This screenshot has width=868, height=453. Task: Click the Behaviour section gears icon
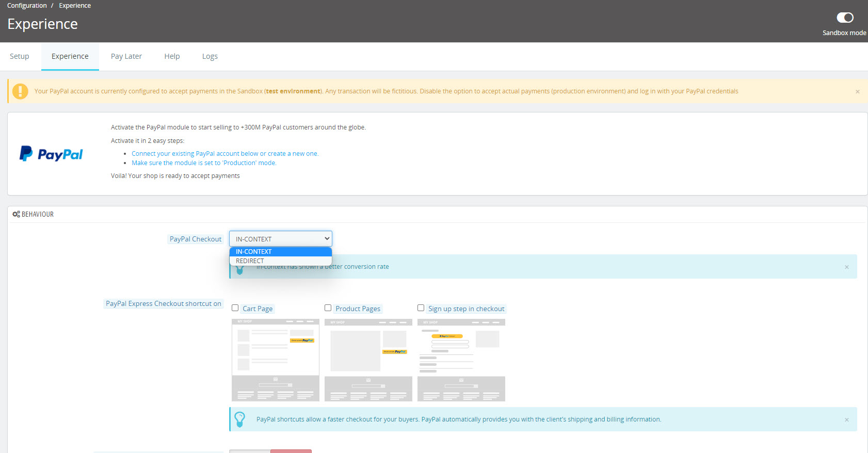[x=16, y=214]
